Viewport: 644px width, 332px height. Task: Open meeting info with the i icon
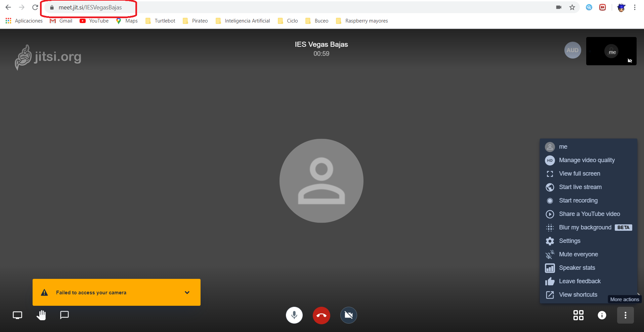pos(602,315)
